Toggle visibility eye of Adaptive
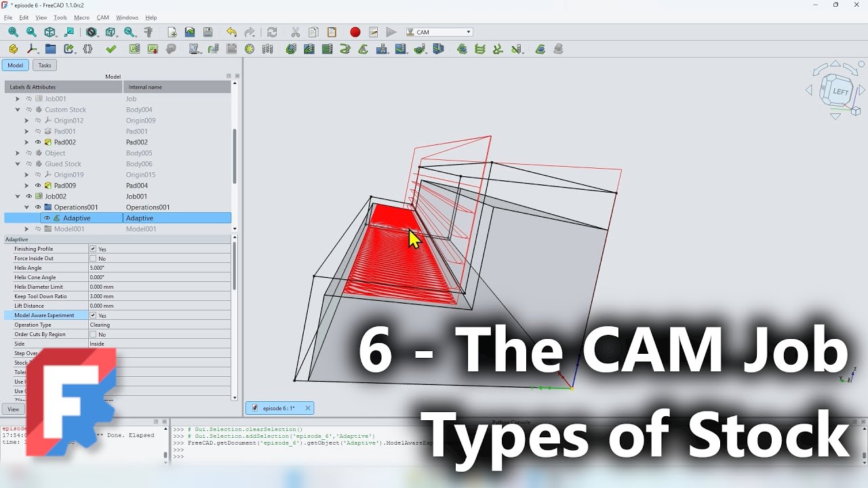Image resolution: width=868 pixels, height=488 pixels. [47, 218]
